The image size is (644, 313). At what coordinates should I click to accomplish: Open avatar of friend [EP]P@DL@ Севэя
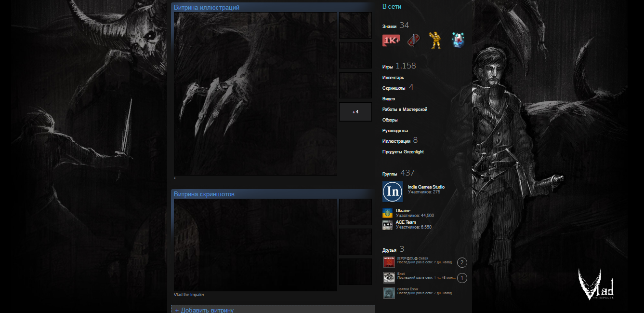[389, 262]
